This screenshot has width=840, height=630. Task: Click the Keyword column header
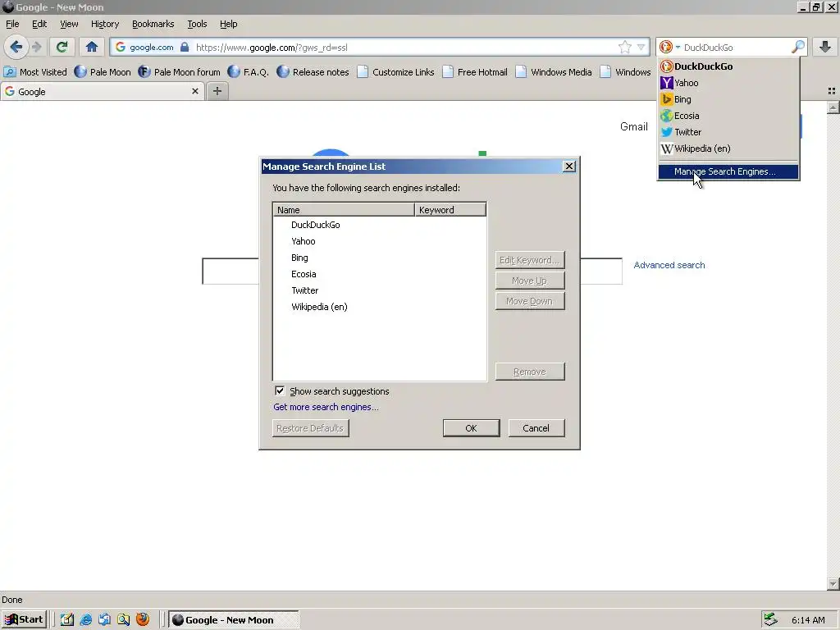coord(450,209)
